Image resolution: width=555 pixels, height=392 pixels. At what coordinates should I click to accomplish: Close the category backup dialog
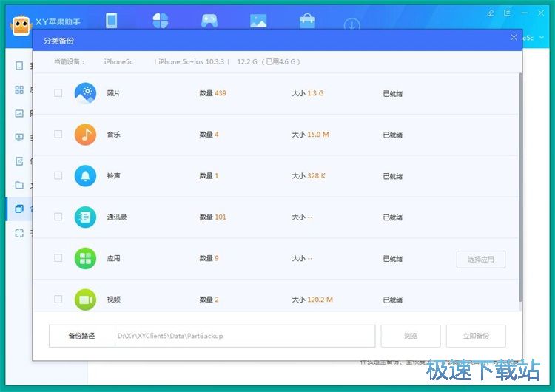tap(514, 37)
